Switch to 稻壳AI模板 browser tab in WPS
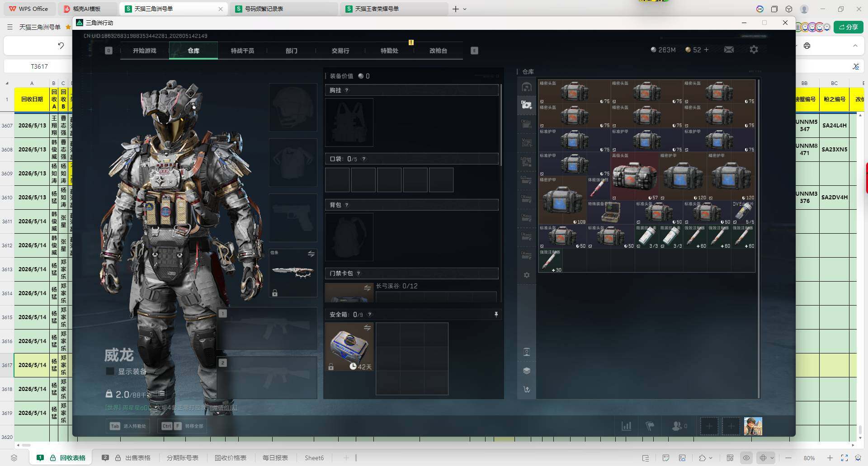The height and width of the screenshot is (466, 868). (x=87, y=9)
